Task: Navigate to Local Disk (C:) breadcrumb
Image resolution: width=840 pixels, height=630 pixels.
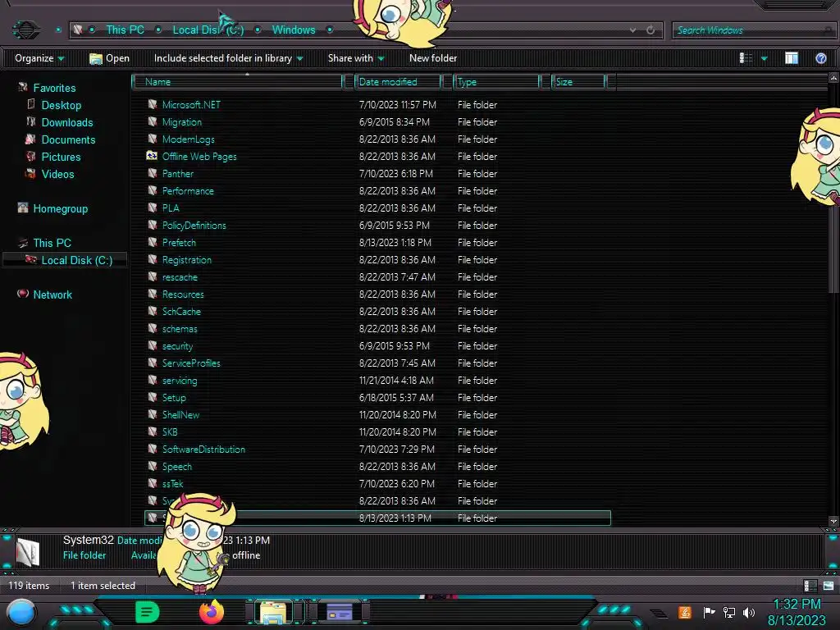Action: pyautogui.click(x=208, y=30)
